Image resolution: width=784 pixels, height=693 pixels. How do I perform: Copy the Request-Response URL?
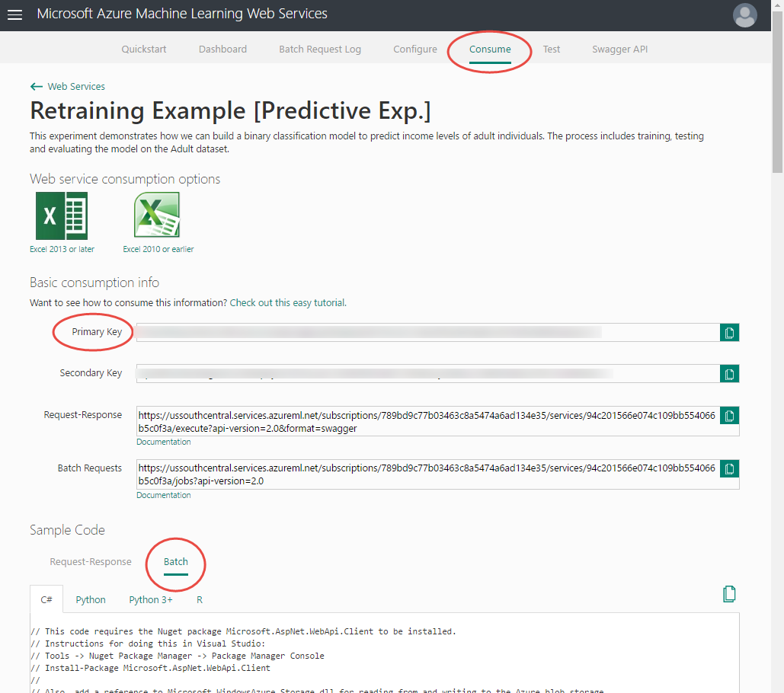coord(729,416)
